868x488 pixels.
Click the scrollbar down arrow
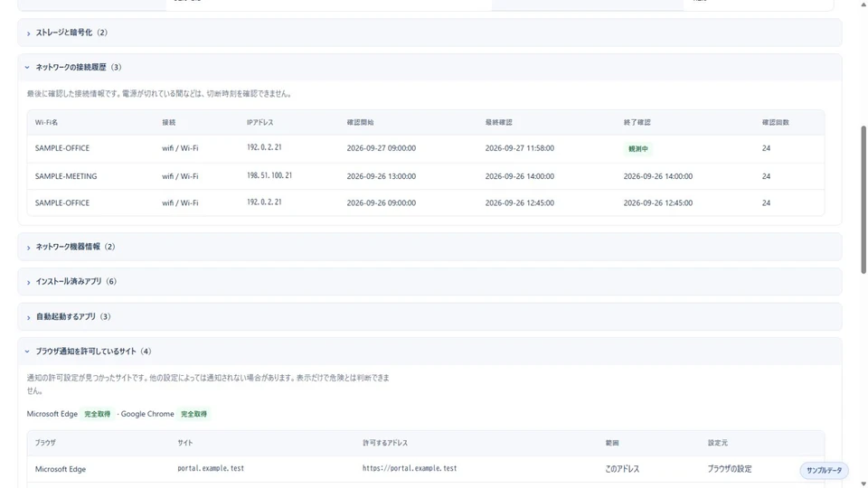[863, 484]
